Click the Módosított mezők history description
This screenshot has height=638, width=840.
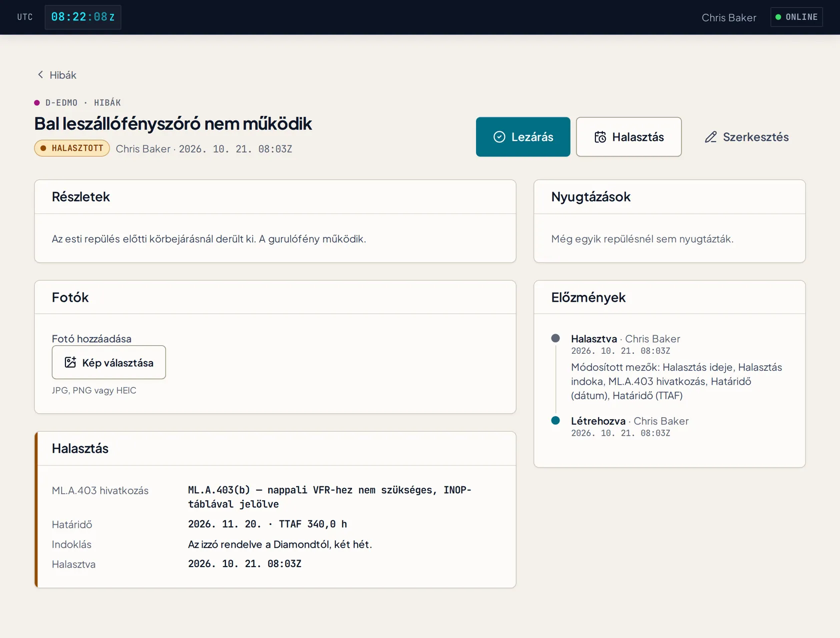(x=676, y=381)
